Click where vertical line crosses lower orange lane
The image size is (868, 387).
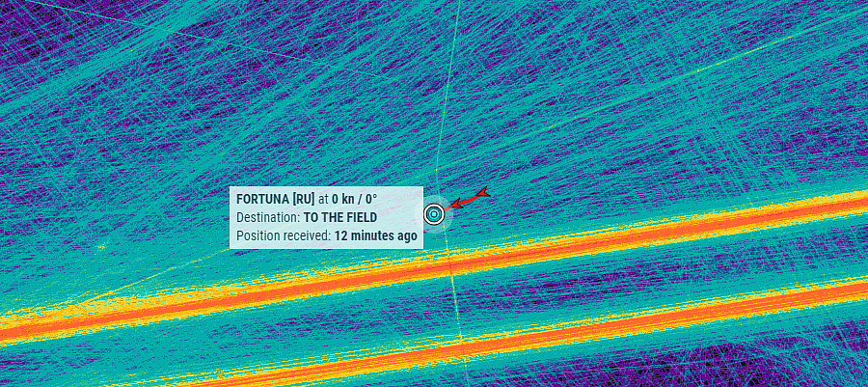[461, 349]
